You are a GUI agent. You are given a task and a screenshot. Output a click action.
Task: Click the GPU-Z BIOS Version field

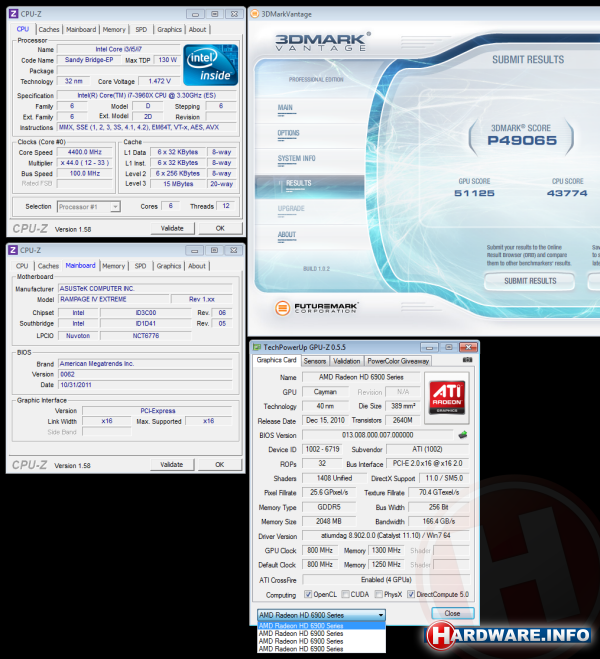378,435
